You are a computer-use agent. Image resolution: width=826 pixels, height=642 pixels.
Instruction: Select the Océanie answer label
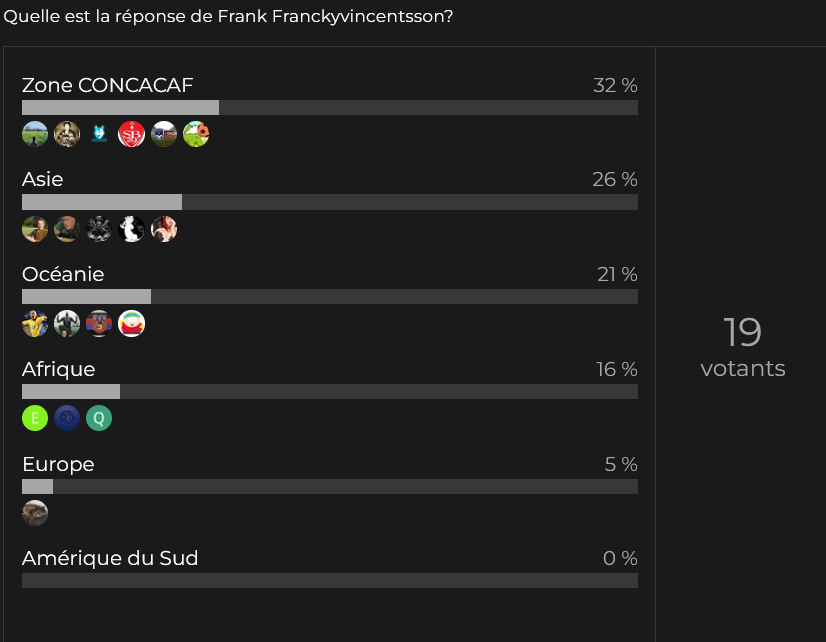[63, 274]
